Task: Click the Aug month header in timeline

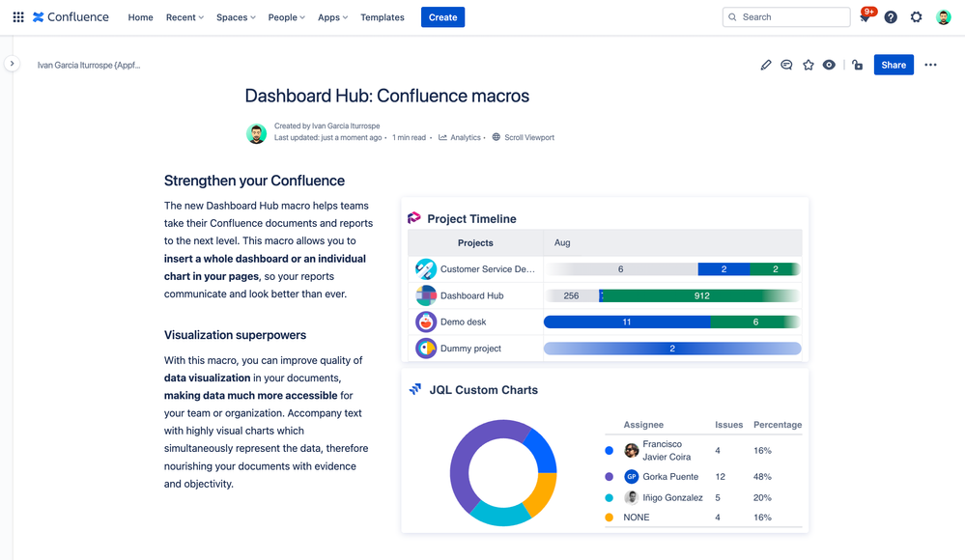Action: [562, 242]
